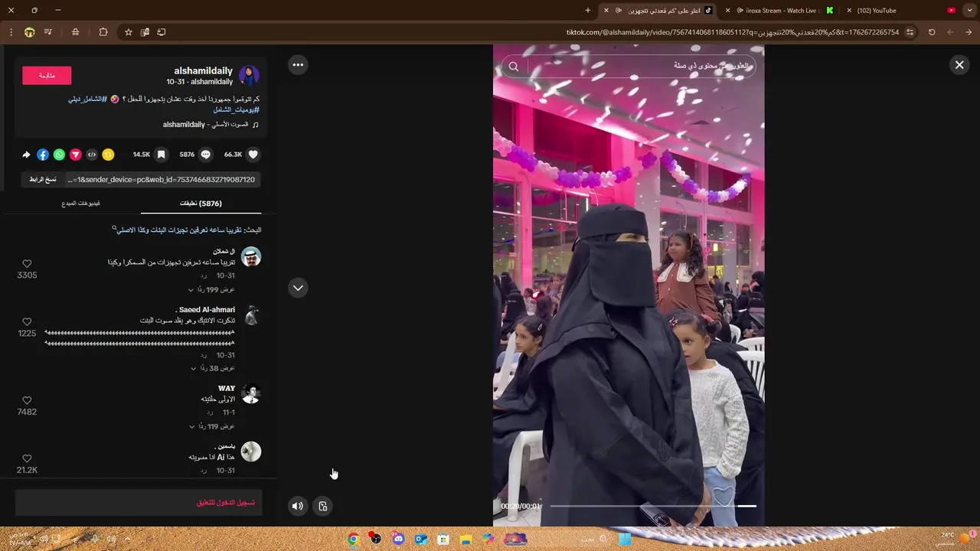This screenshot has width=980, height=551.
Task: Open a new browser tab
Action: click(x=588, y=11)
